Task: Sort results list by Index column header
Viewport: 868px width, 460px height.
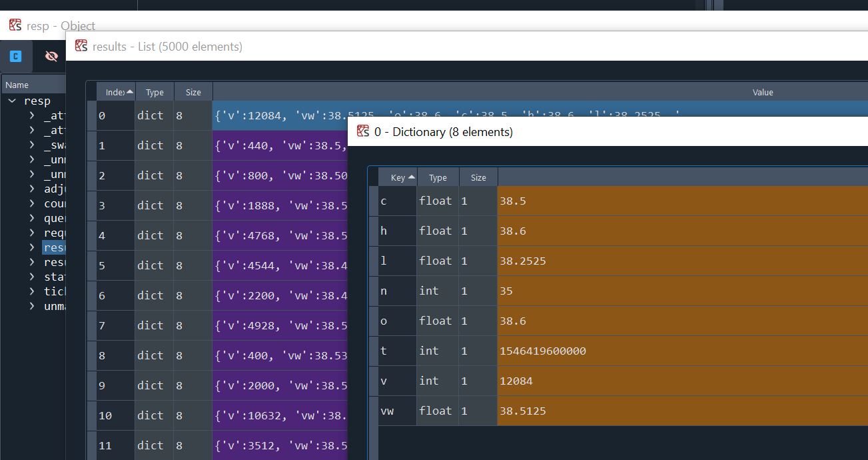Action: [x=116, y=92]
